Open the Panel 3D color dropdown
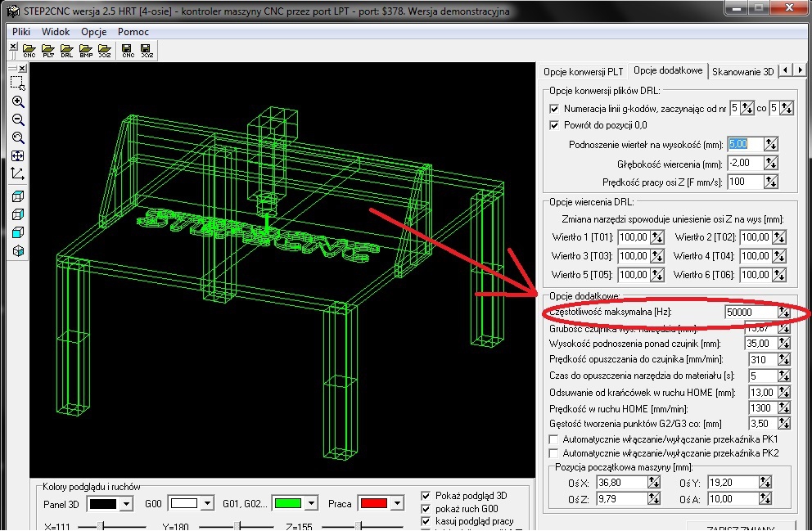The height and width of the screenshot is (531, 812). click(126, 503)
